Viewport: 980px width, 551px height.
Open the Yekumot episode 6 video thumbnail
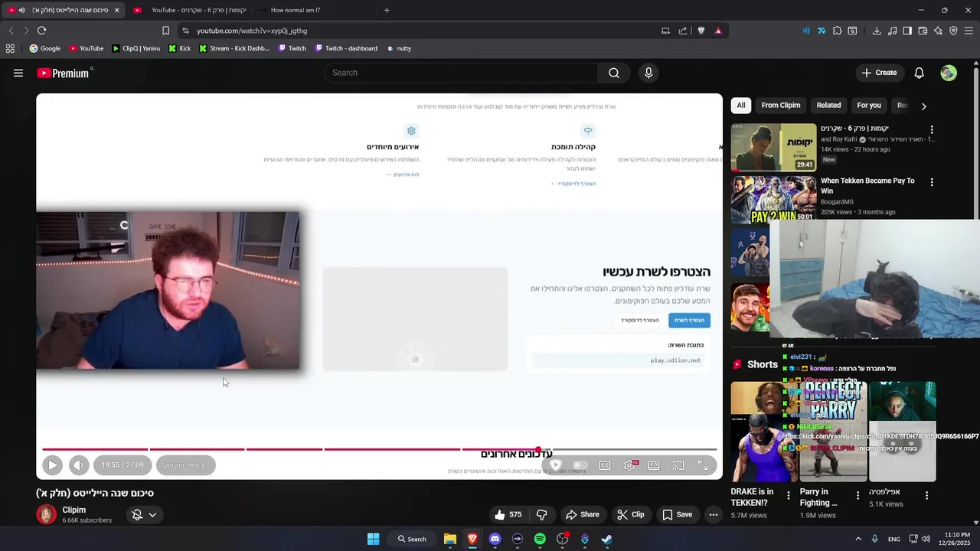point(773,147)
